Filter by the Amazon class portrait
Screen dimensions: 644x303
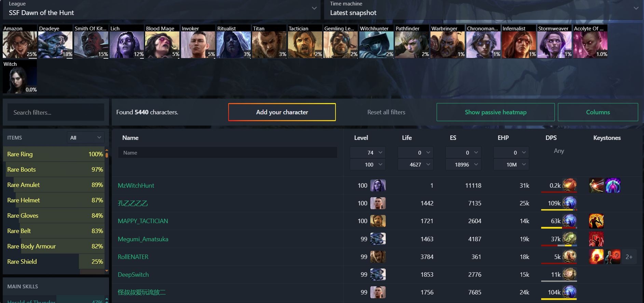click(20, 42)
